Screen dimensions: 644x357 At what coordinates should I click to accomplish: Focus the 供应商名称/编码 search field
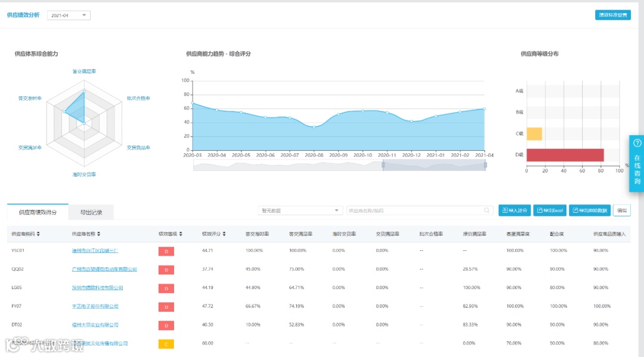tap(419, 210)
